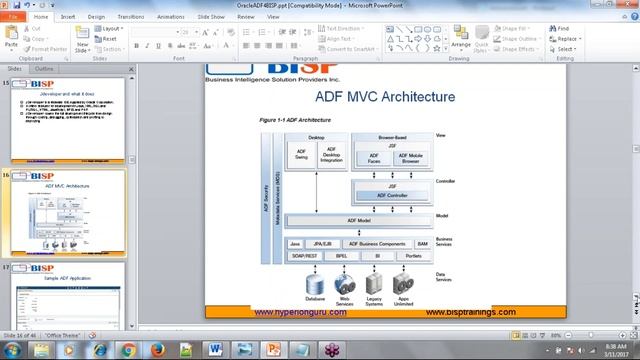Viewport: 640px width, 360px height.
Task: Center the text alignment
Action: [257, 46]
